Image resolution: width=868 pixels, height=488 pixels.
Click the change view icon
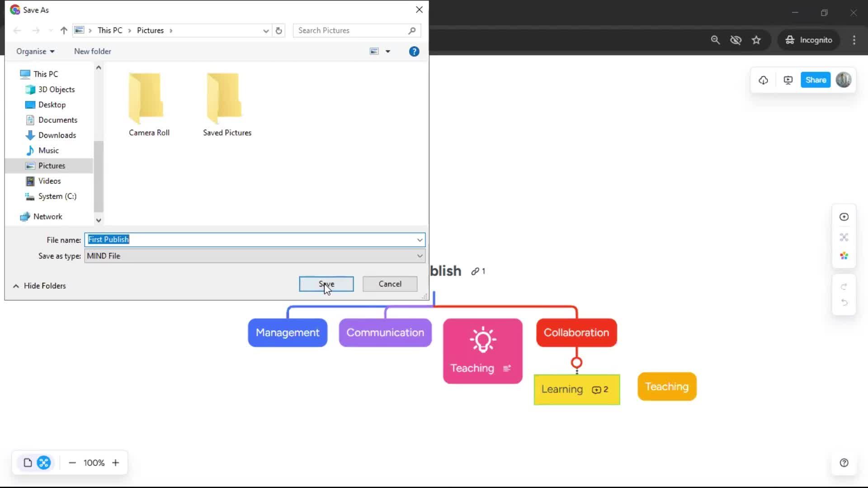374,52
